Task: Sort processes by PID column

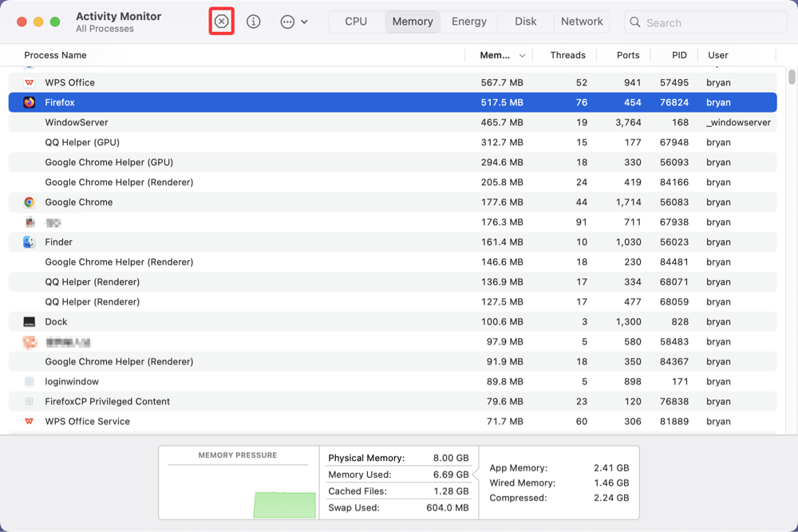Action: tap(678, 55)
